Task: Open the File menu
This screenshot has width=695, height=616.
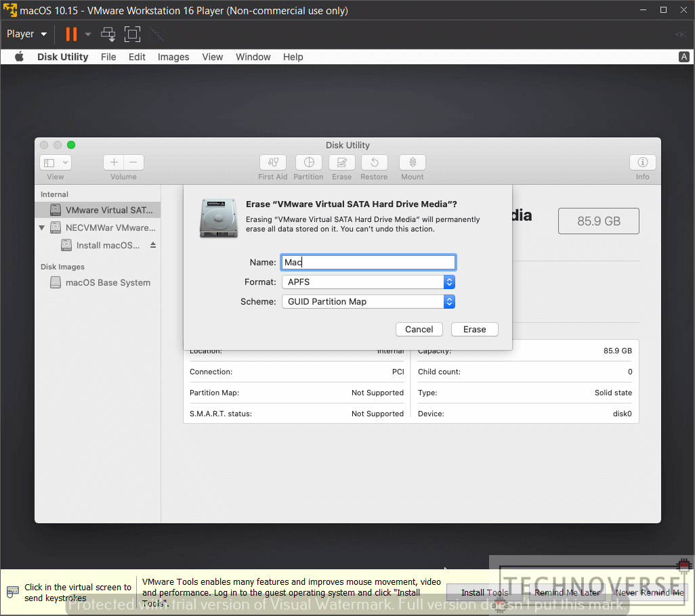Action: point(108,57)
